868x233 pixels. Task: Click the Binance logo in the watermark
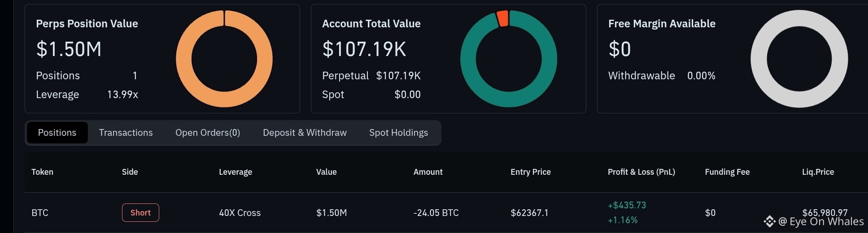[770, 221]
